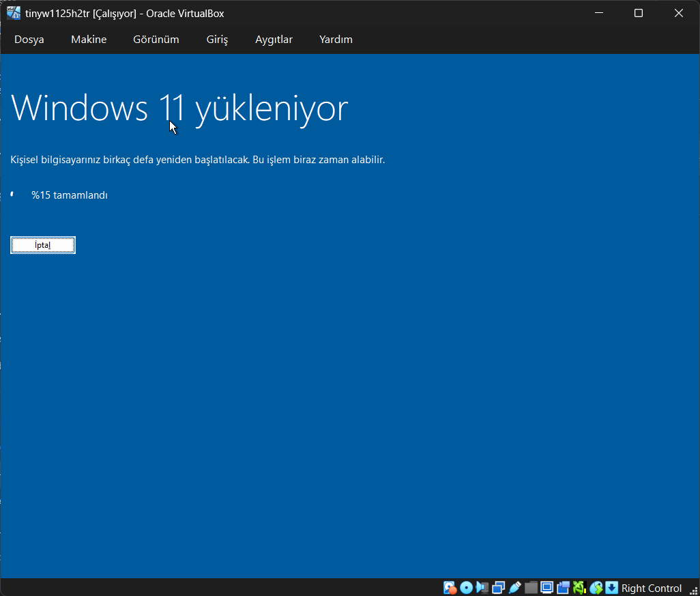Open the shared folders indicator icon
This screenshot has height=596, width=700.
pyautogui.click(x=531, y=588)
